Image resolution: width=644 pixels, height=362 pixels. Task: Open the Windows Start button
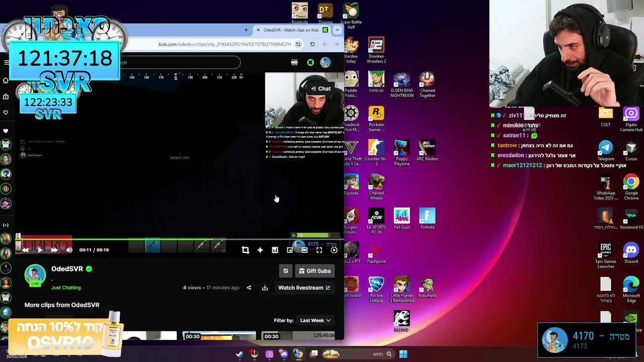tap(403, 354)
